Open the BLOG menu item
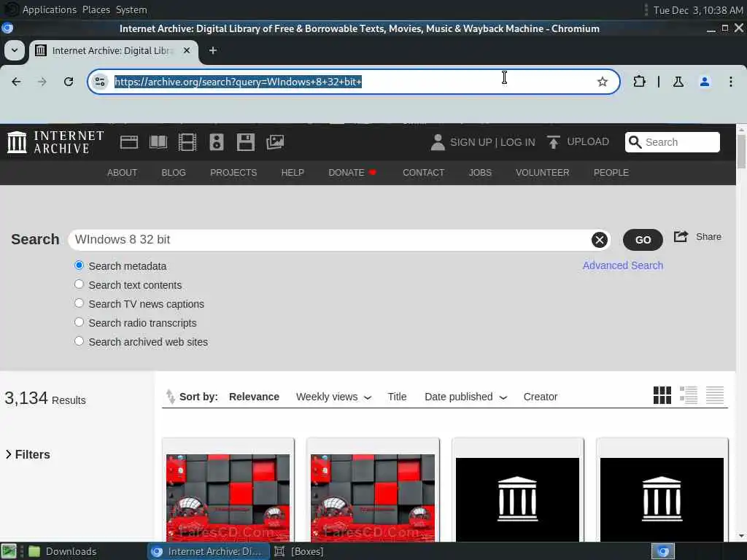 pos(174,173)
